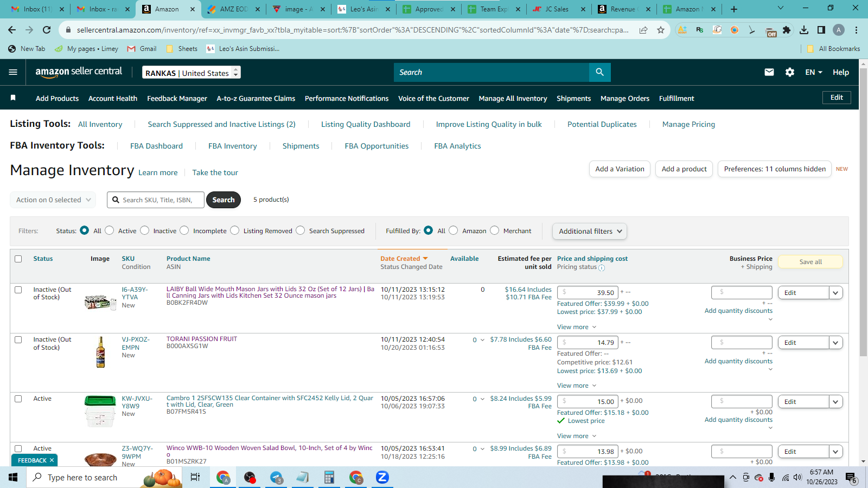Open Task View on the taskbar
Image resolution: width=868 pixels, height=488 pixels.
point(195,477)
